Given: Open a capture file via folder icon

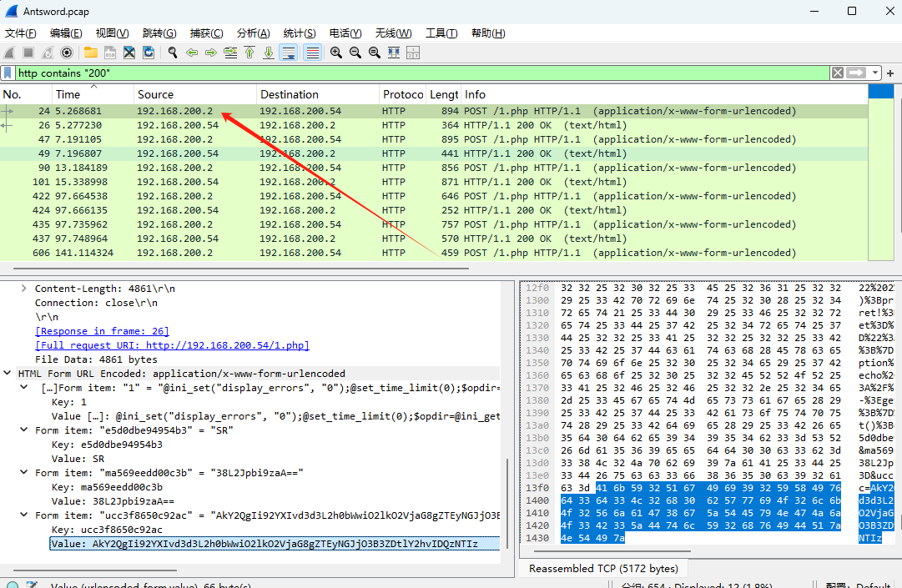Looking at the screenshot, I should click(90, 53).
